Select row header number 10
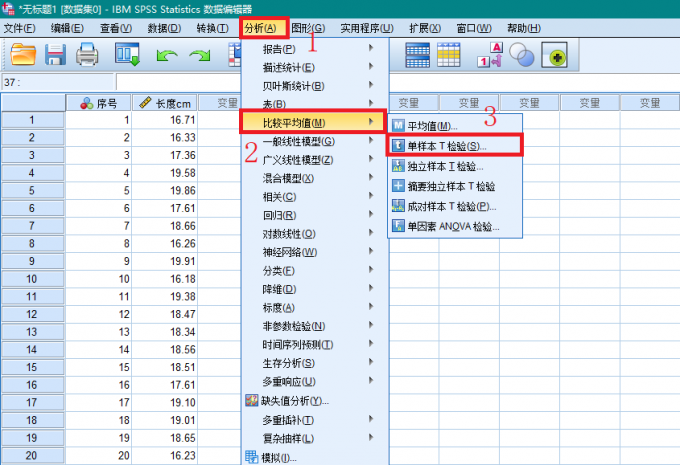The height and width of the screenshot is (465, 680). click(33, 279)
